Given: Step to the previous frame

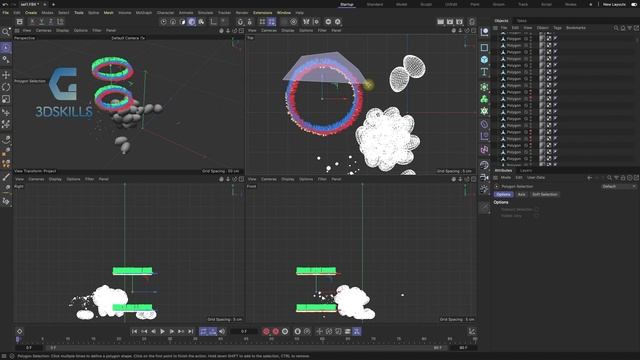Looking at the screenshot, I should [x=153, y=331].
